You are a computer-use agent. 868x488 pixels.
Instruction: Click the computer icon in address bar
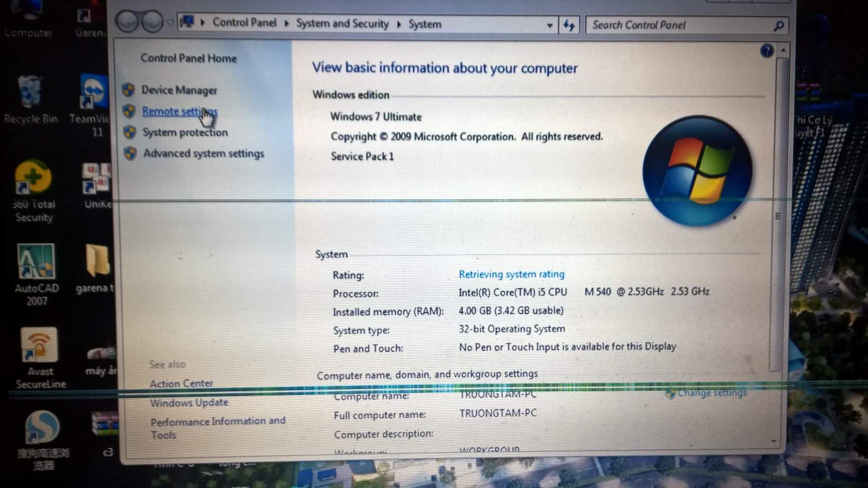coord(187,22)
